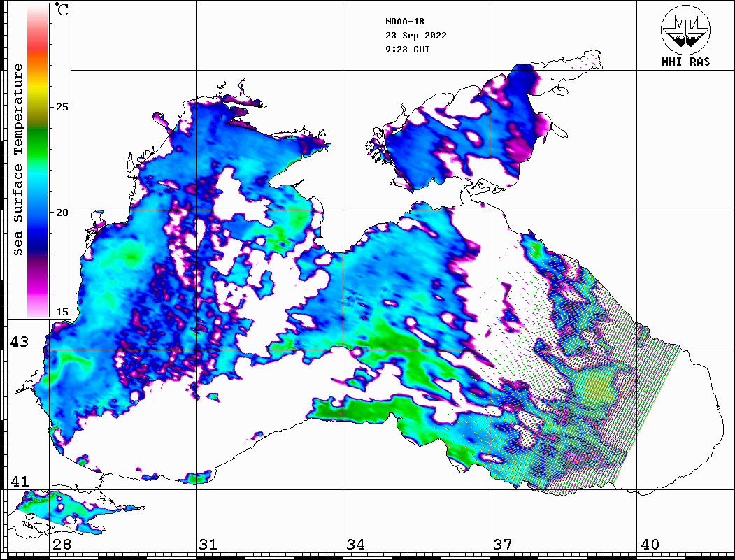Select the NOAA-18 satellite label
735x560 pixels.
pos(404,22)
